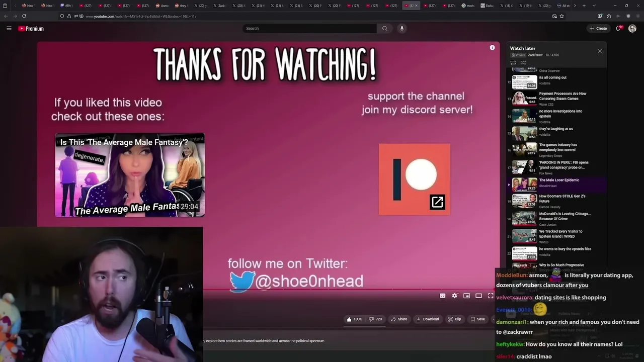Screen dimensions: 644x362
Task: Toggle shuffle playlist in Watch later
Action: (523, 63)
